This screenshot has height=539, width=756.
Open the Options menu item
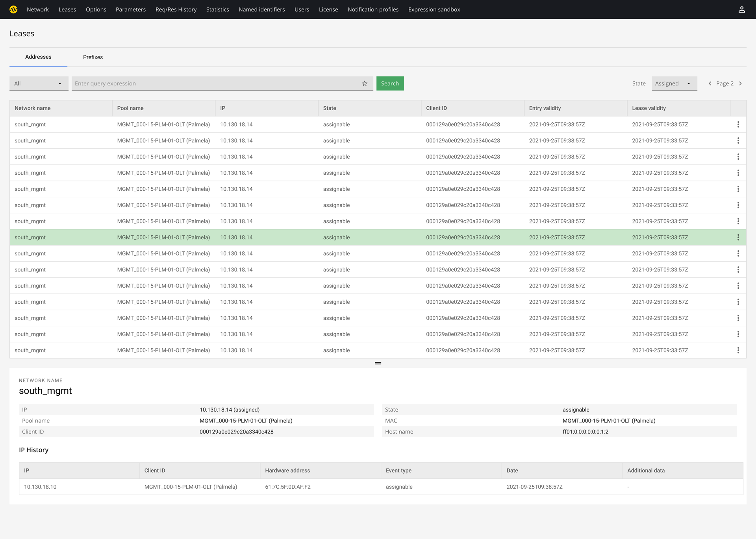point(96,9)
